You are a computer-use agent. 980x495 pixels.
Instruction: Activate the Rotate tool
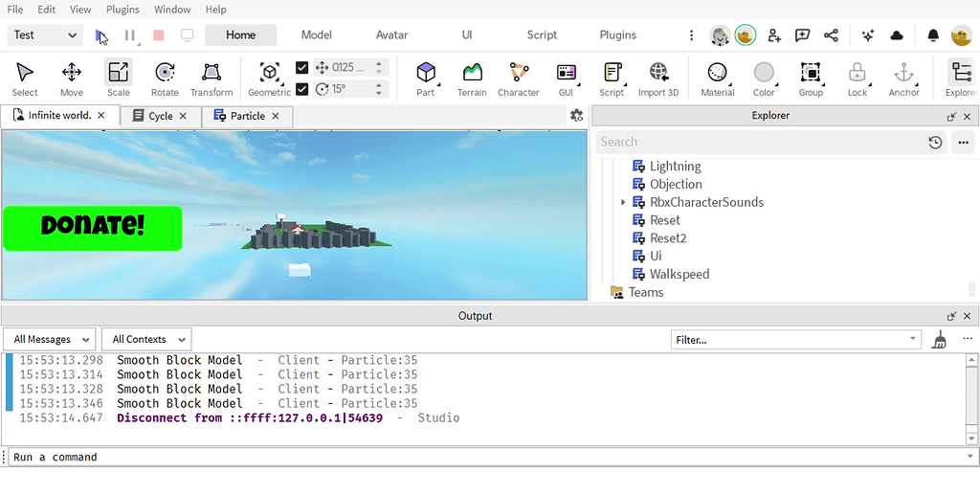[x=165, y=79]
